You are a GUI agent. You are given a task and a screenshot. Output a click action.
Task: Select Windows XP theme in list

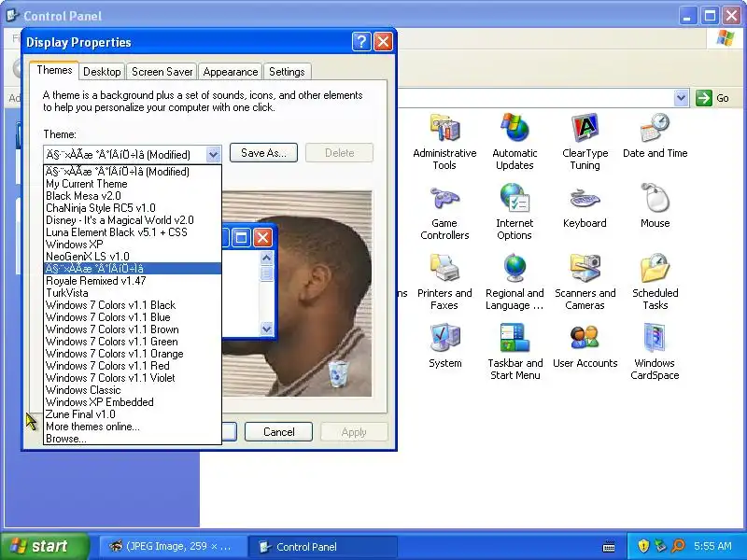[133, 245]
